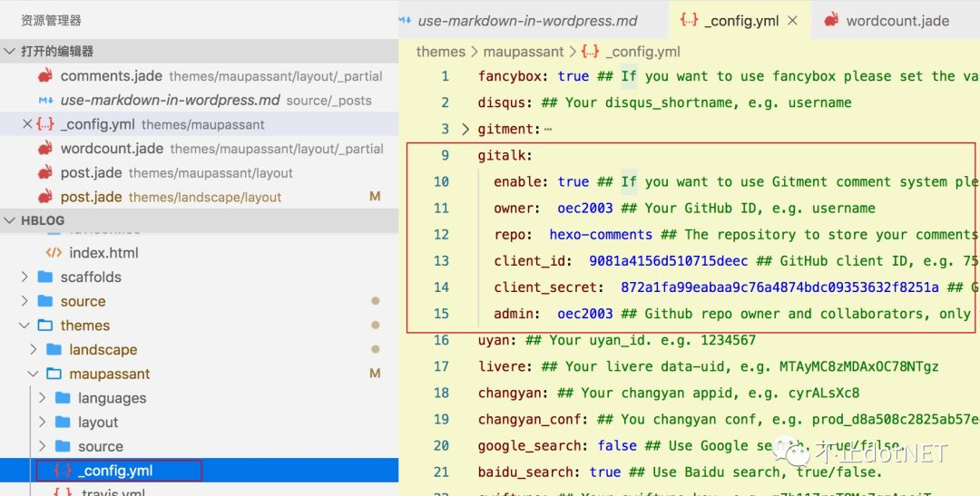
Task: Expand the languages folder
Action: click(42, 398)
